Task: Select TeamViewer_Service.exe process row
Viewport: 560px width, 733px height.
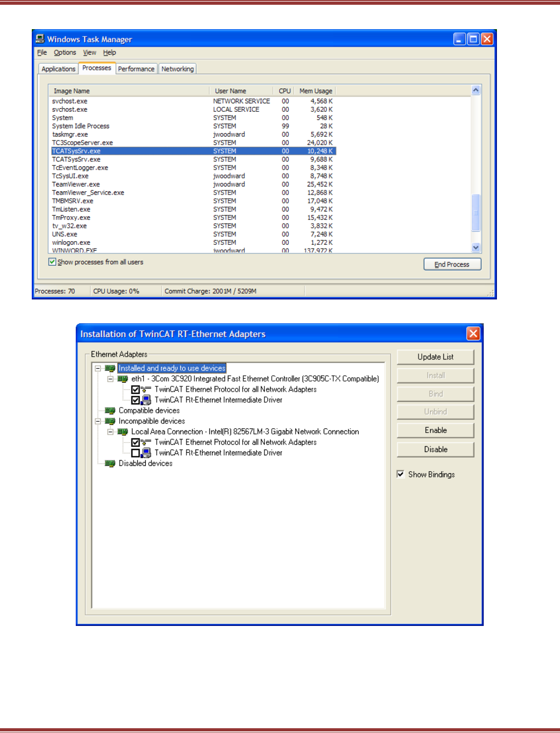Action: 193,192
